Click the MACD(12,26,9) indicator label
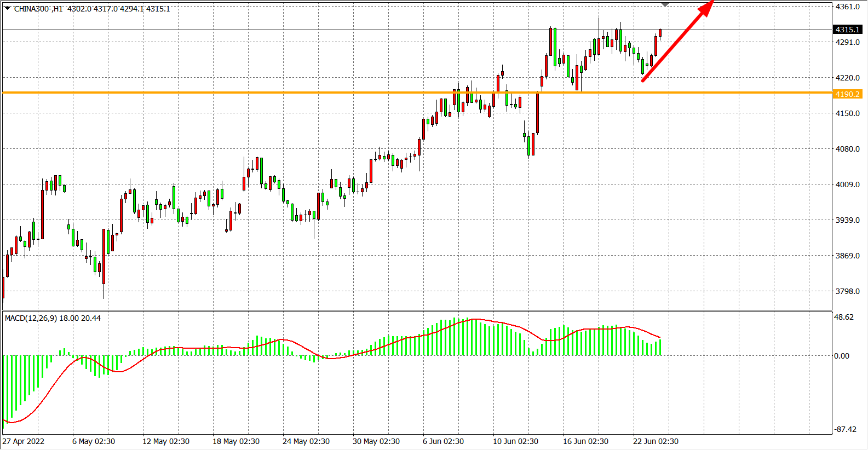The height and width of the screenshot is (450, 868). point(31,318)
